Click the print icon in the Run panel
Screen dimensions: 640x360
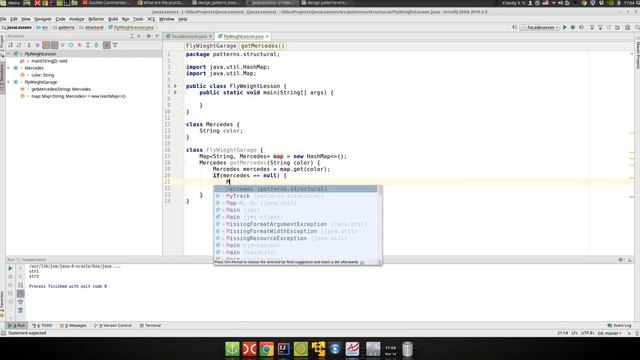tap(20, 302)
